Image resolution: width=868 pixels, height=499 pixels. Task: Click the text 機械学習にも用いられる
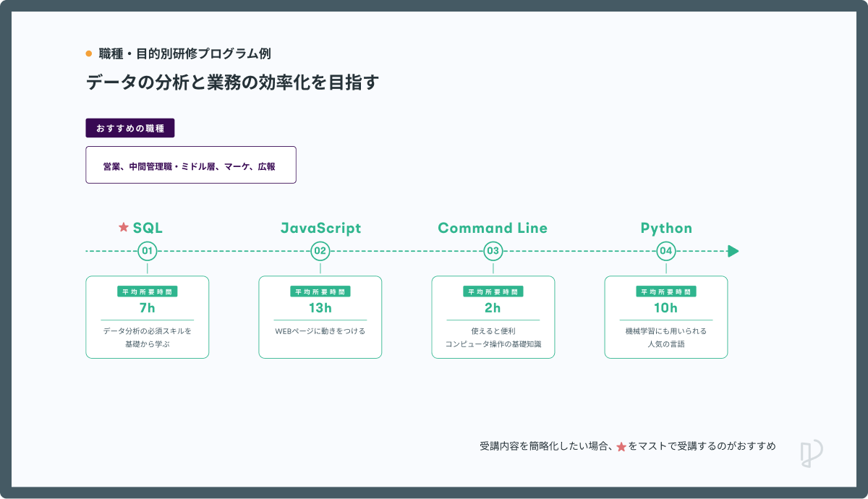[666, 331]
